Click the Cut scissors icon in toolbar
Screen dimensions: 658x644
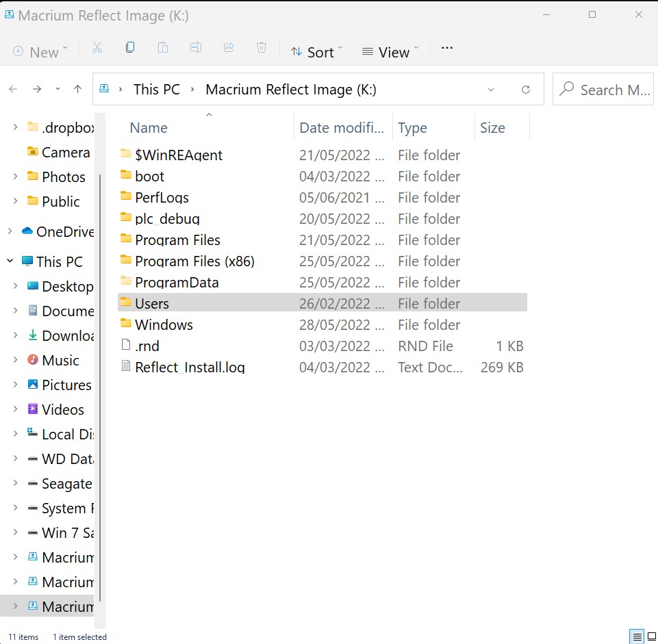pyautogui.click(x=97, y=48)
